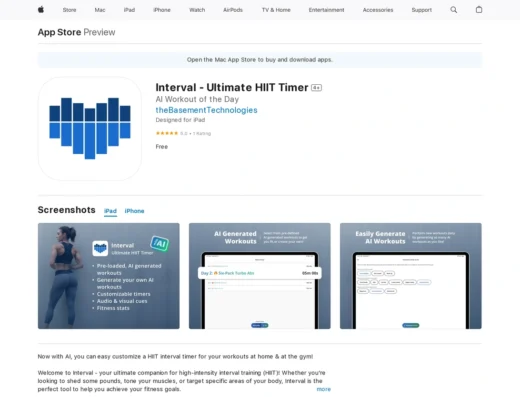
Task: Expand description with the more link
Action: pyautogui.click(x=324, y=389)
